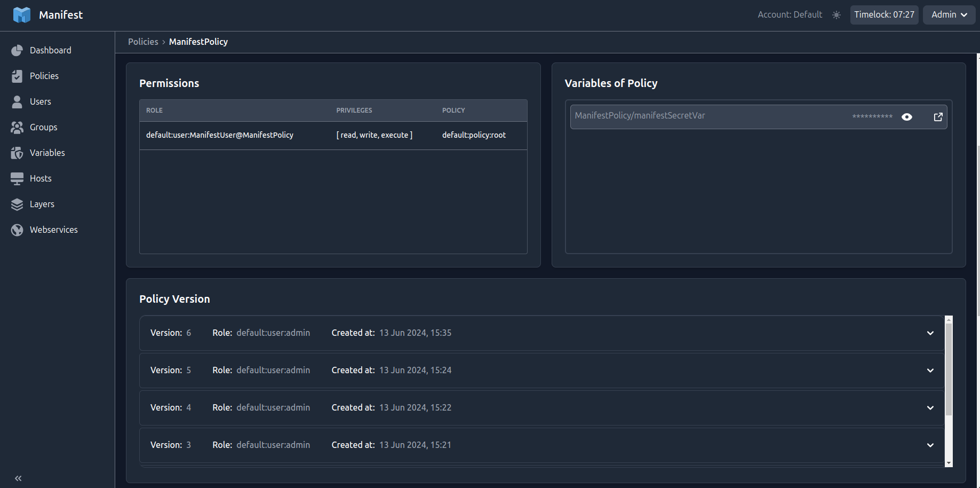Select default:user:ManifestUser@ManifestPolicy role cell

[220, 135]
